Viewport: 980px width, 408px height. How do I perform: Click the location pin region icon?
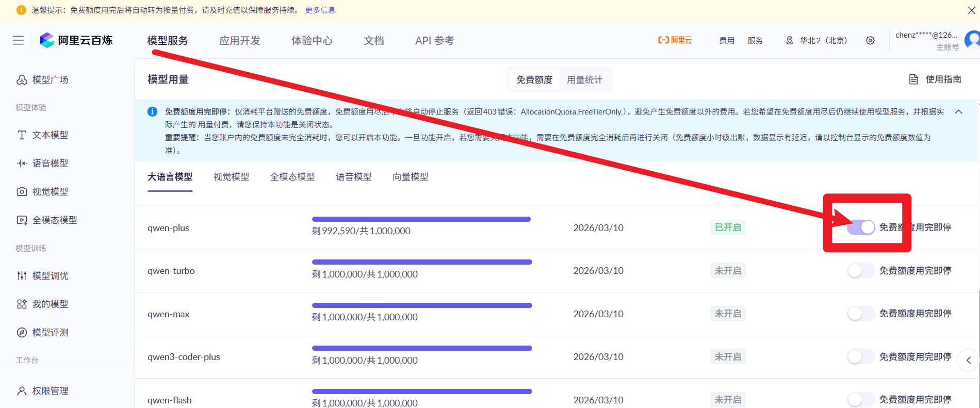[x=789, y=40]
